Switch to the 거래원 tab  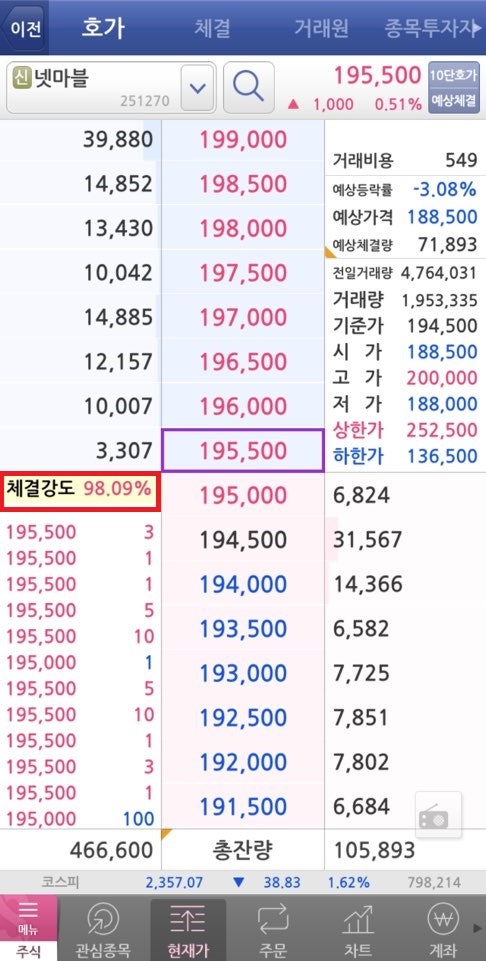click(321, 28)
